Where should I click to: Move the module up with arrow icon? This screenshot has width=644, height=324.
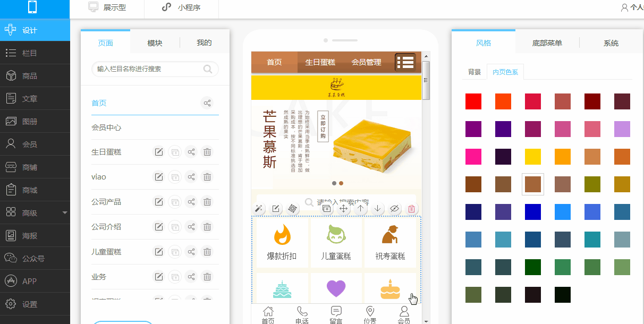pos(361,209)
